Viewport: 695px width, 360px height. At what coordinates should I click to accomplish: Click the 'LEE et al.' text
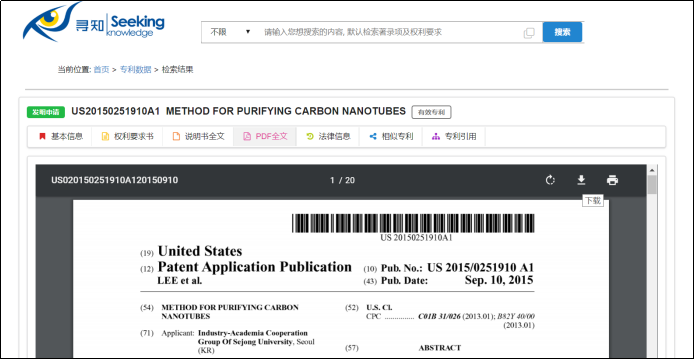click(180, 281)
